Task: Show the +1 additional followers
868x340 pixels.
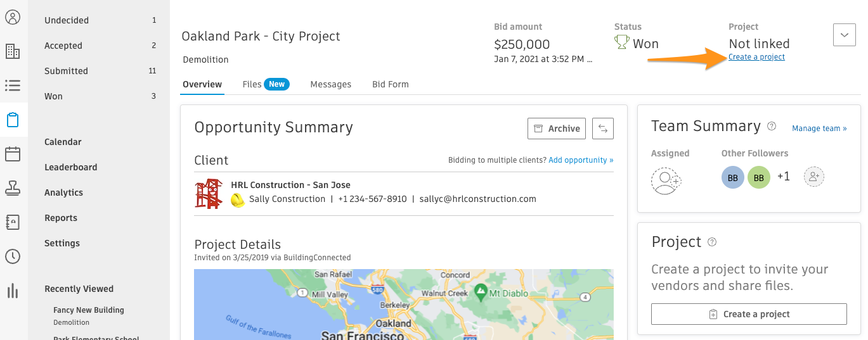Action: point(784,177)
